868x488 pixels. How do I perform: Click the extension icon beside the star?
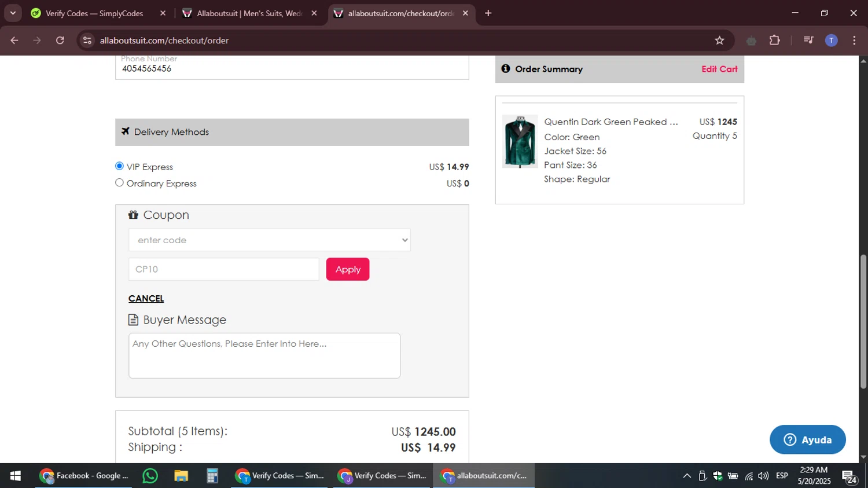coord(751,41)
